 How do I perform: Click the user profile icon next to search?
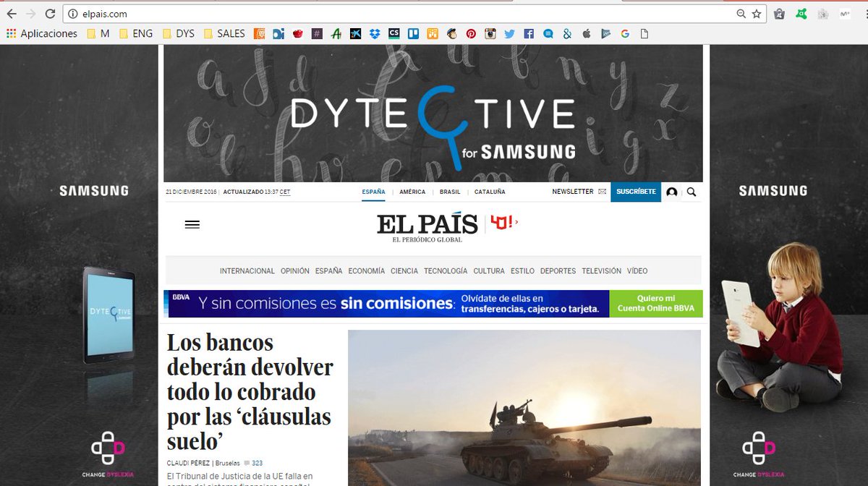pyautogui.click(x=671, y=192)
